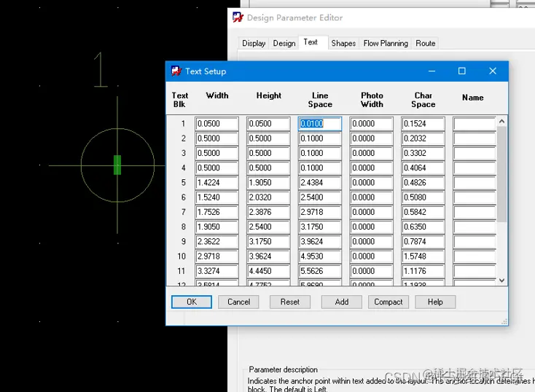535x392 pixels.
Task: Close the Text Setup window
Action: [x=492, y=71]
